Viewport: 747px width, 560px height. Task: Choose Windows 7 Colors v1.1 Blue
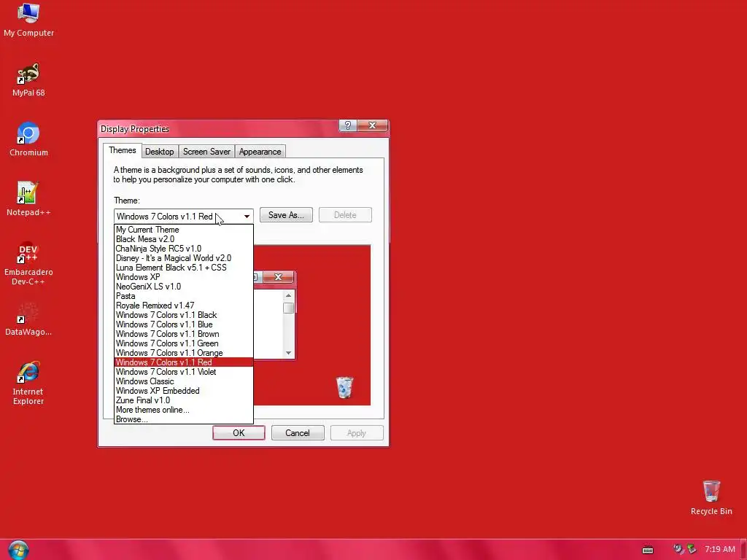[184, 324]
